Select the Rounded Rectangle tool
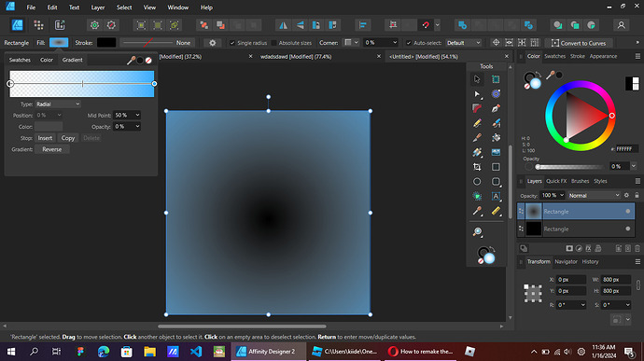644x361 pixels. (x=496, y=182)
